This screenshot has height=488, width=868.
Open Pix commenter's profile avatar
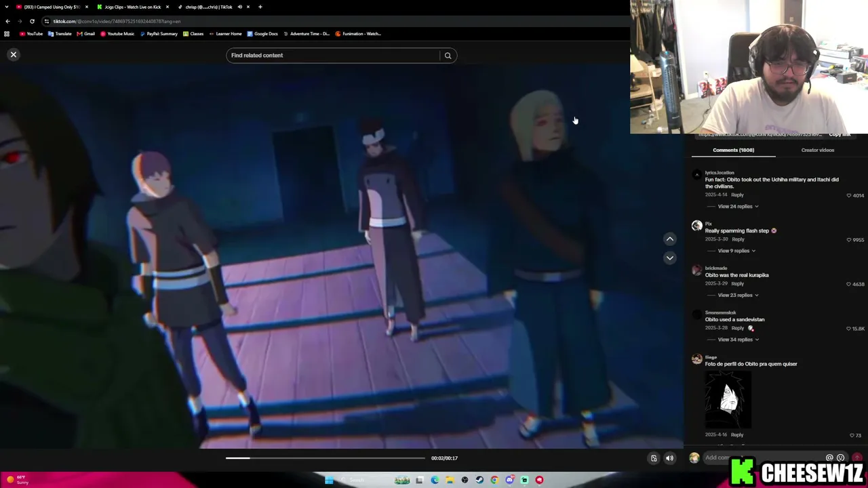(696, 226)
